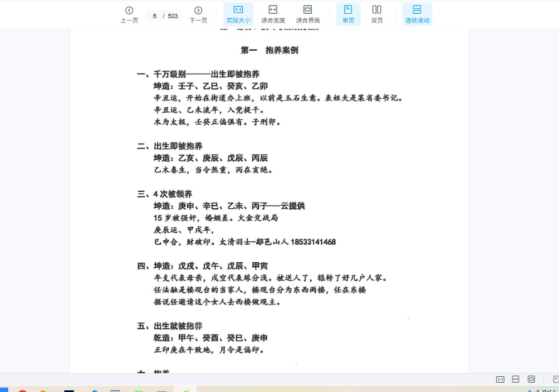
Task: Click line 坤造：乙亥、庚辰、戊辰、丙辰
Action: 210,158
